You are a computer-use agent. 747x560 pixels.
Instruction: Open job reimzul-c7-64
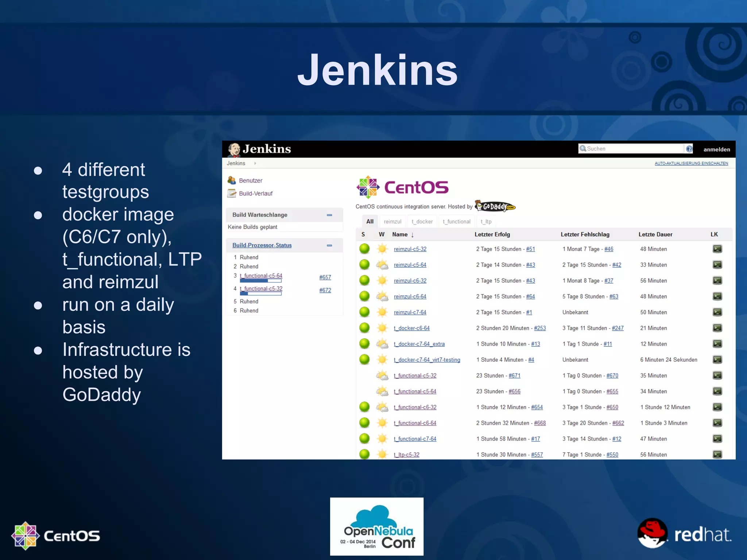tap(410, 312)
